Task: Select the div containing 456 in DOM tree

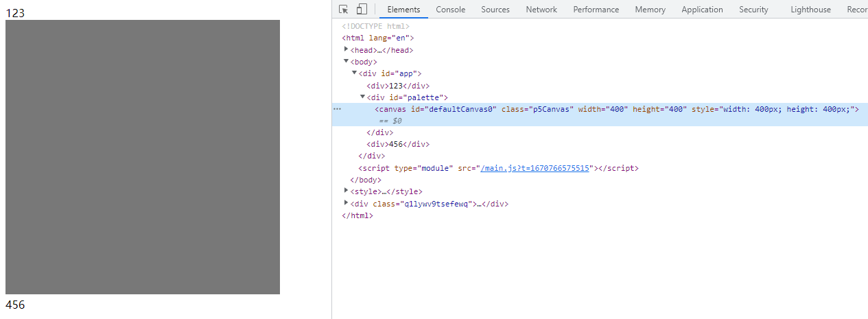Action: pos(397,145)
